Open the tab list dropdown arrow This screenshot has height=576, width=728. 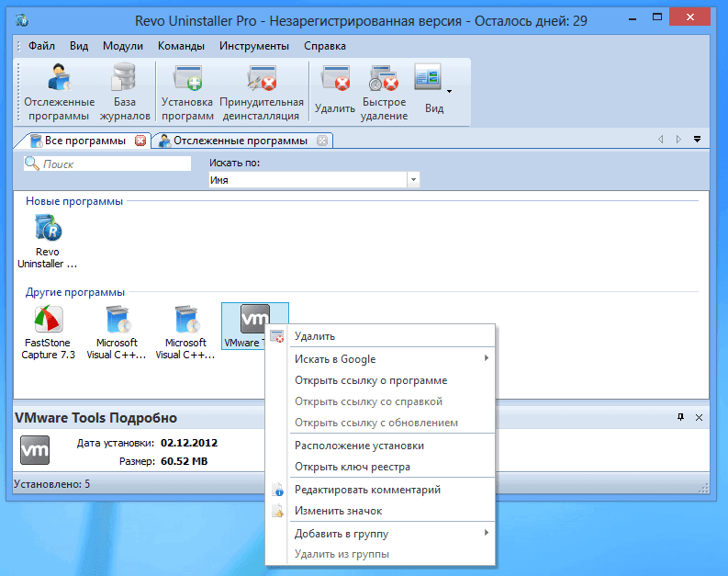pyautogui.click(x=697, y=140)
